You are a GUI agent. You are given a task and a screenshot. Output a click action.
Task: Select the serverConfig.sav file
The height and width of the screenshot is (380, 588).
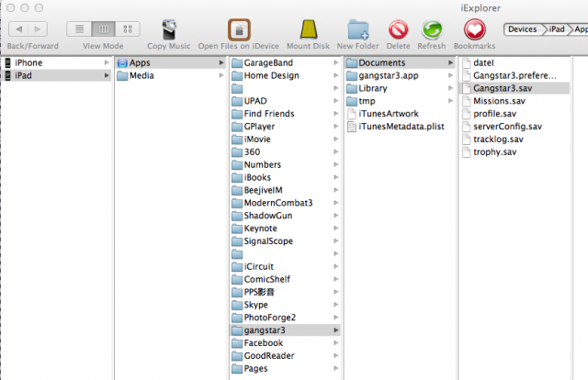514,127
